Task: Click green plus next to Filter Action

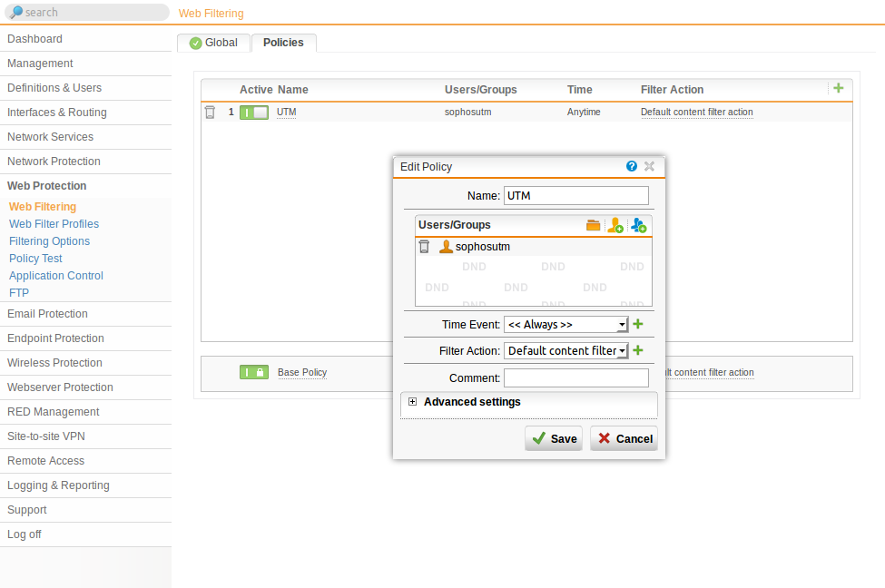Action: click(637, 350)
